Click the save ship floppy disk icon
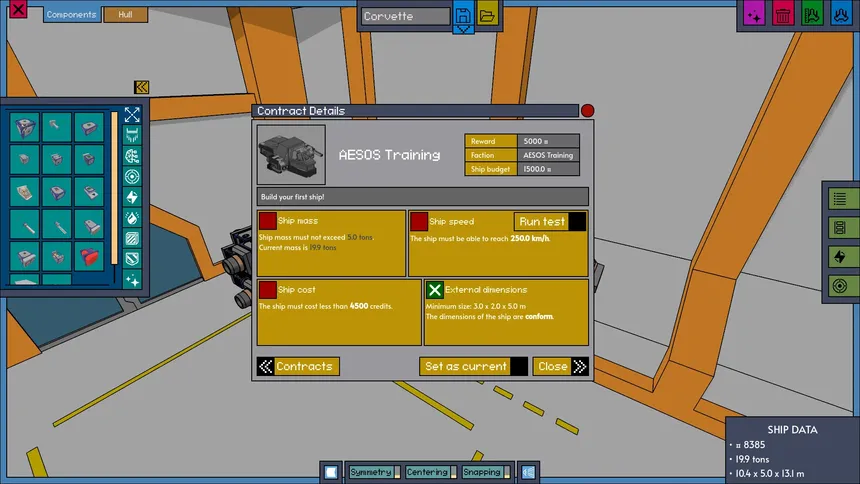 pyautogui.click(x=463, y=15)
